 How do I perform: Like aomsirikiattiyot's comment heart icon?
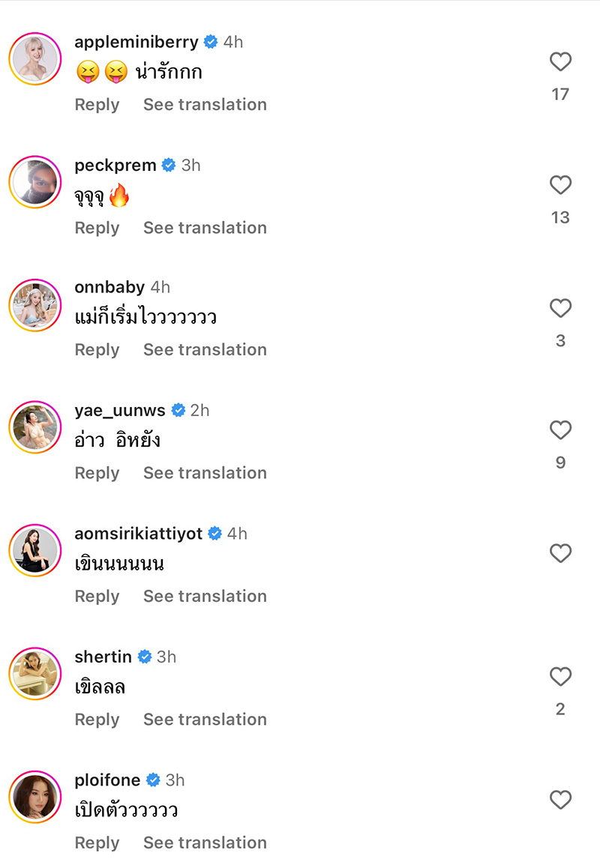click(x=560, y=553)
